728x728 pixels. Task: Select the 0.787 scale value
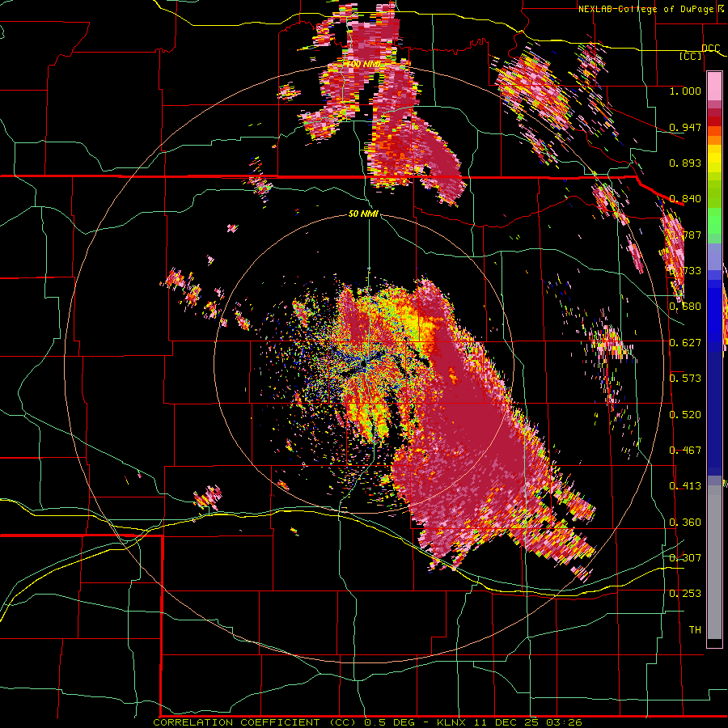(x=685, y=235)
